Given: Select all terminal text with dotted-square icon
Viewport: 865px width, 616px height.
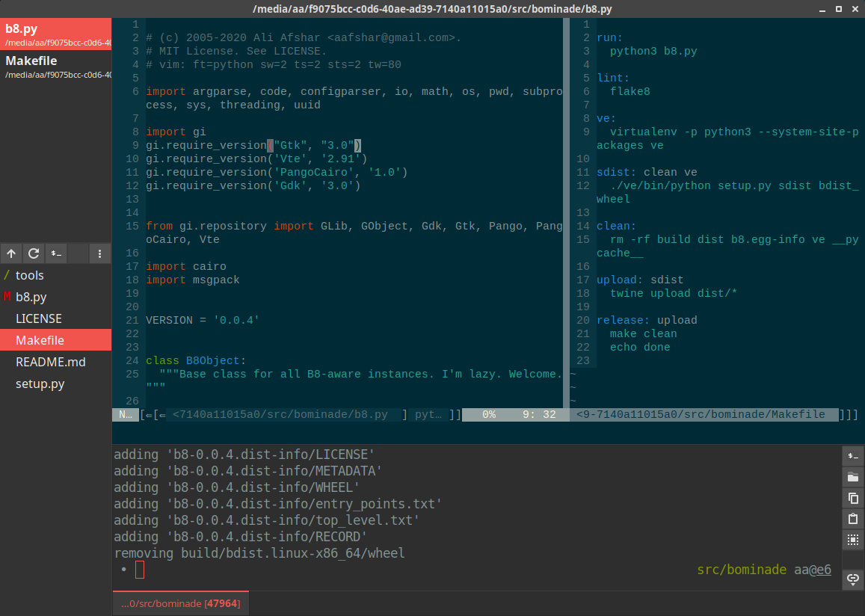Looking at the screenshot, I should pyautogui.click(x=853, y=540).
